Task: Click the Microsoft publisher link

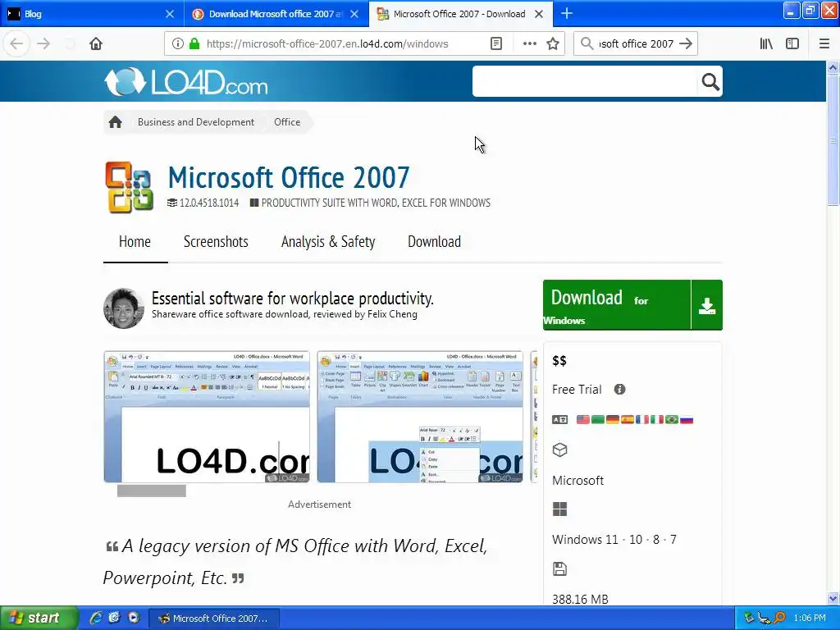Action: click(x=577, y=481)
